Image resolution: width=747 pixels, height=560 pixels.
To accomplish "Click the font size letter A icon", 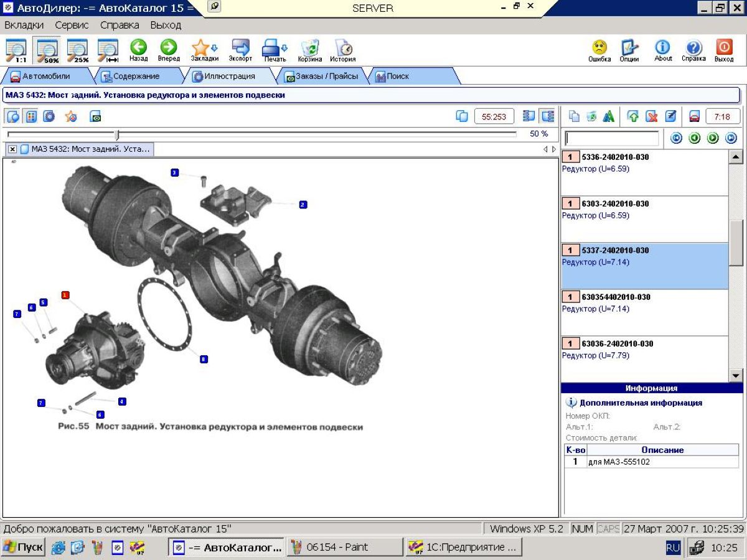I will point(609,116).
